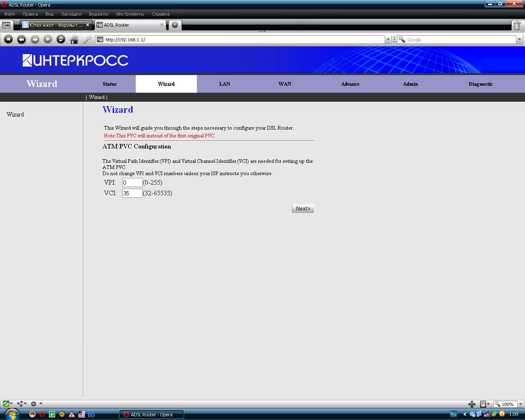This screenshot has height=420, width=525.
Task: Toggle the Opera panels sidebar button
Action: [6, 25]
